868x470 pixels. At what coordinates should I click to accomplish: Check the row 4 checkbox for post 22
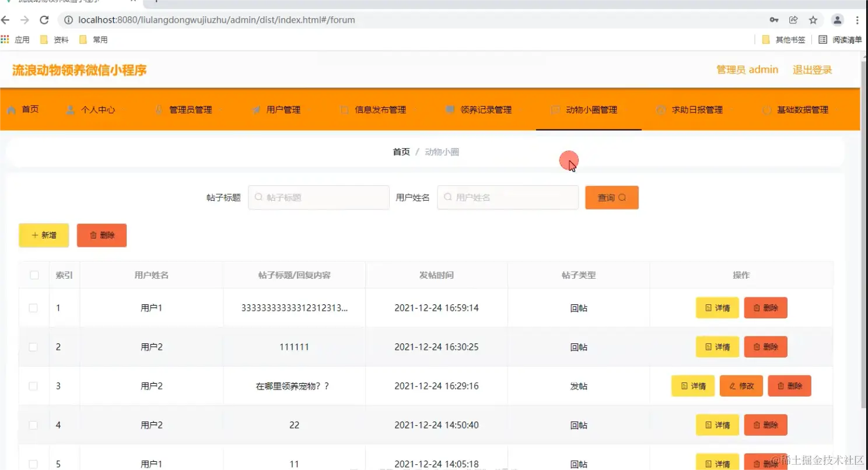click(33, 425)
